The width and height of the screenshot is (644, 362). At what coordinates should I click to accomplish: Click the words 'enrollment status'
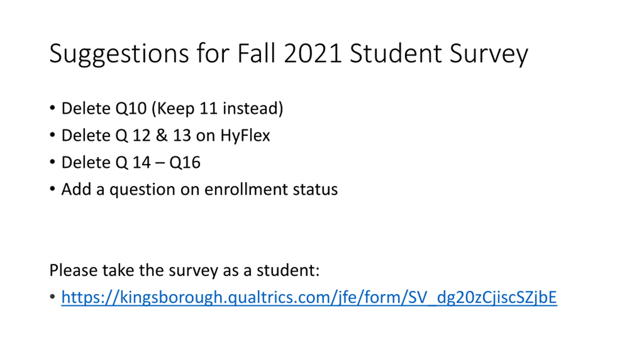[x=271, y=189]
